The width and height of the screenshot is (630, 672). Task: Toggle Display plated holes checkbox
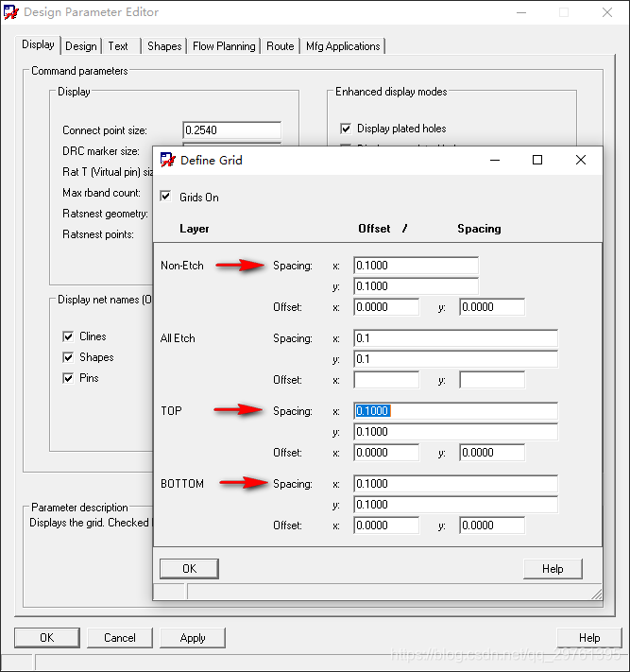pos(346,129)
